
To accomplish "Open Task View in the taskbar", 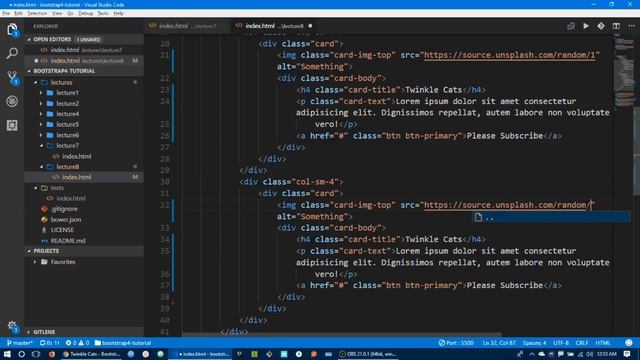I will pyautogui.click(x=36, y=354).
